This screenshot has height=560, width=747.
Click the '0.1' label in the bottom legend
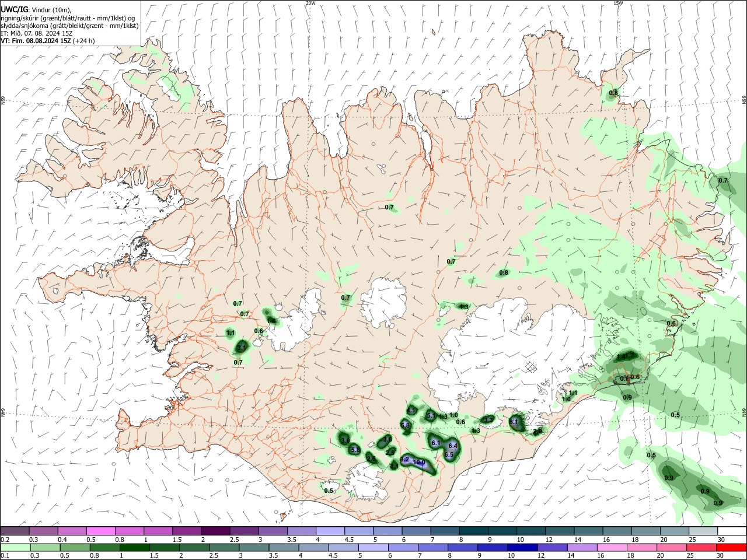[5, 556]
